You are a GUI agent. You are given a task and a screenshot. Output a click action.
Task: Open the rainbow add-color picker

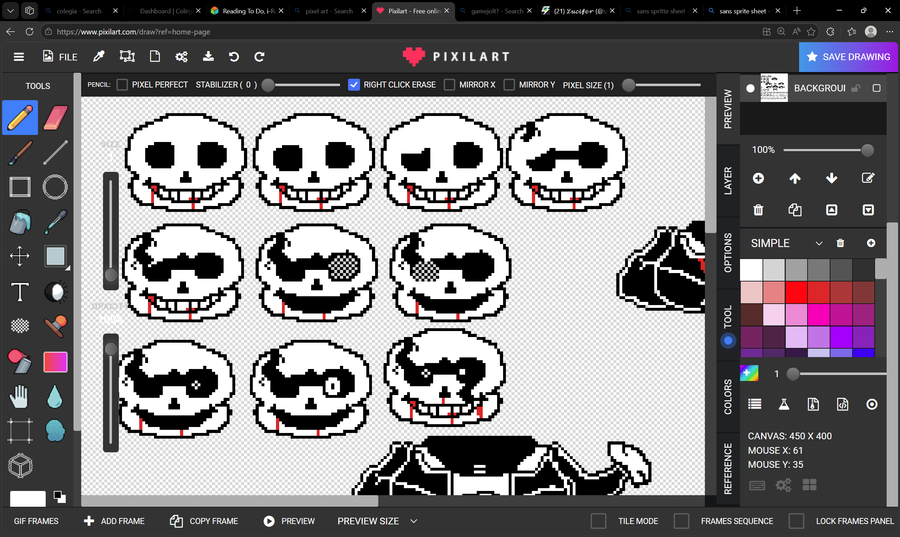tap(749, 373)
